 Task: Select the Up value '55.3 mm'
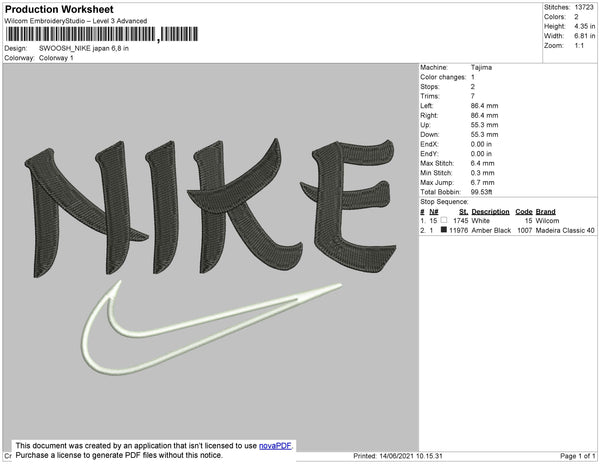point(484,125)
